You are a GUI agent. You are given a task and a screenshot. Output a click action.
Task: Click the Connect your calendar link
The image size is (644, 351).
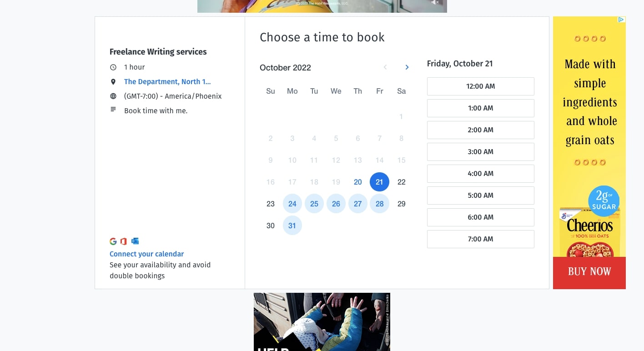146,254
